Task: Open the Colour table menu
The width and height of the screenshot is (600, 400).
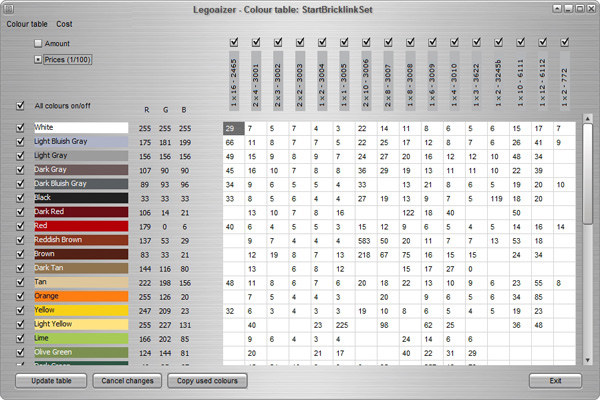Action: click(x=27, y=24)
